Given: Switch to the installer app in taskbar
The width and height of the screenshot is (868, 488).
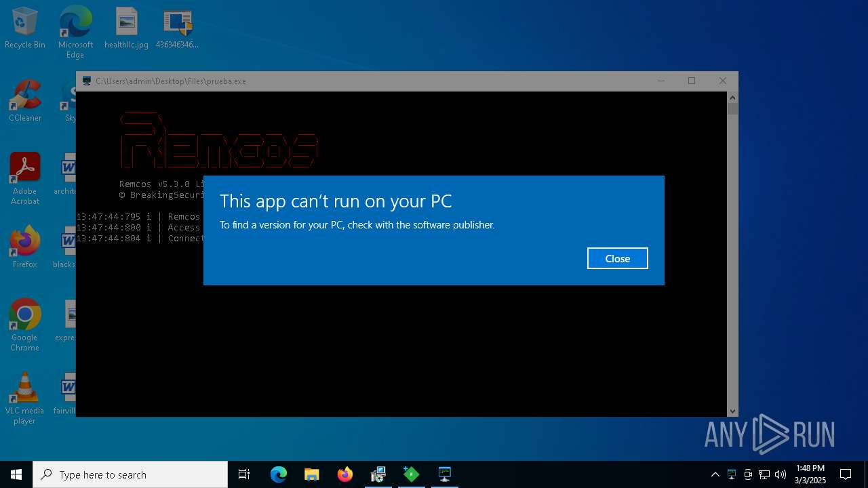Looking at the screenshot, I should pos(378,474).
